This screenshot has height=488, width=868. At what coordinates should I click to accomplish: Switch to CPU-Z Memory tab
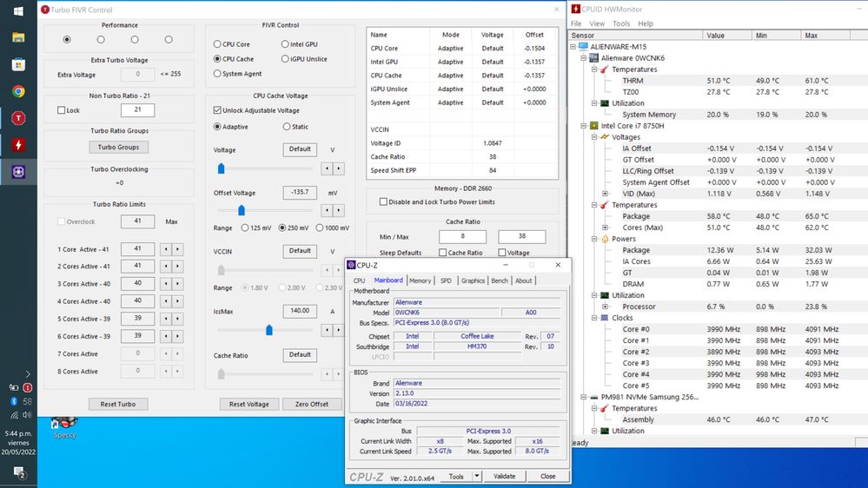pos(421,280)
